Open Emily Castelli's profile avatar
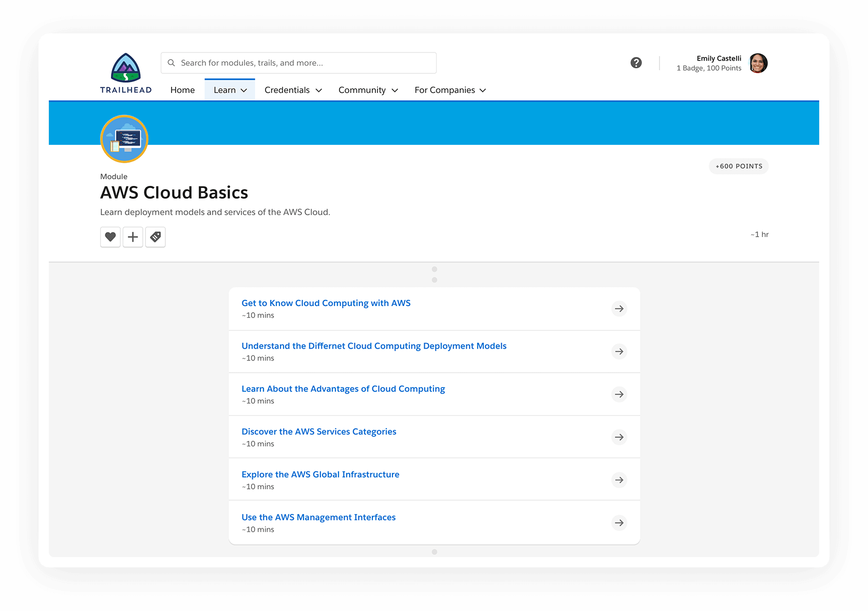This screenshot has height=611, width=868. pyautogui.click(x=758, y=63)
